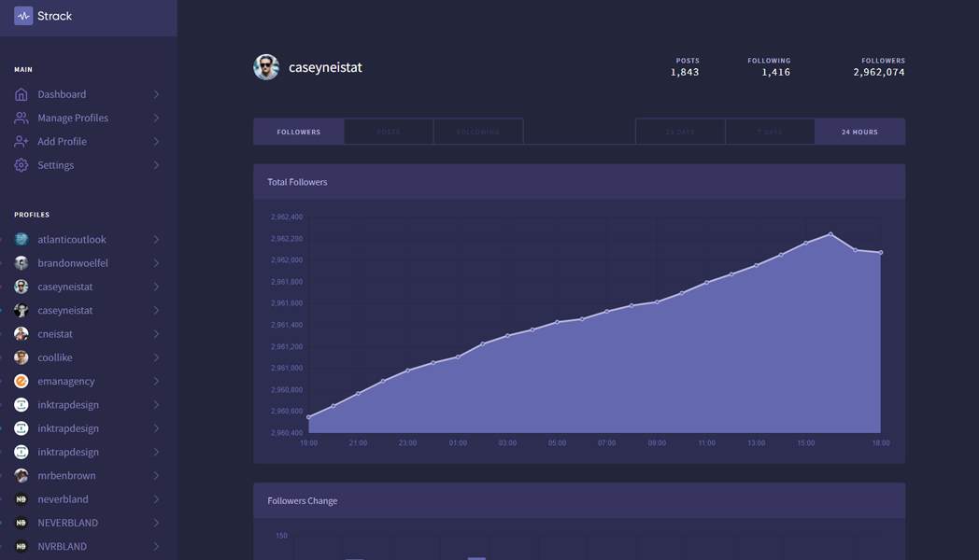Viewport: 979px width, 560px height.
Task: Switch to the 7 Days view
Action: [x=770, y=131]
